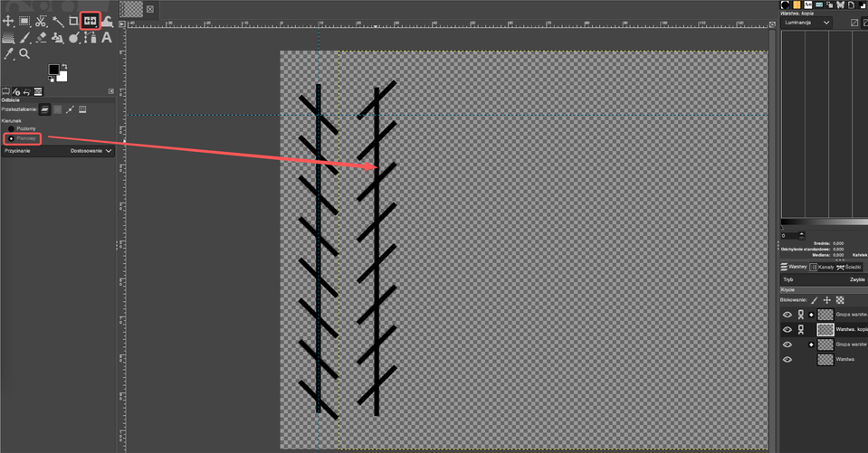Viewport: 868px width, 453px height.
Task: Switch to the Kanały tab
Action: (822, 267)
